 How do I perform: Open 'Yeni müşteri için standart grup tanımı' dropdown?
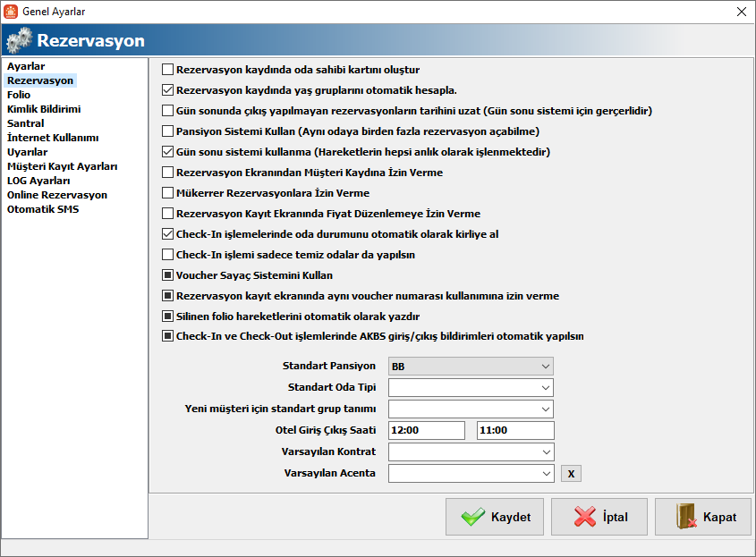tap(471, 409)
